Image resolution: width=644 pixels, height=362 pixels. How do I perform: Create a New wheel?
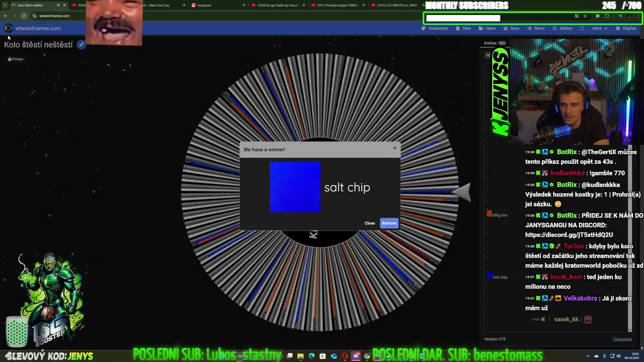pos(463,28)
